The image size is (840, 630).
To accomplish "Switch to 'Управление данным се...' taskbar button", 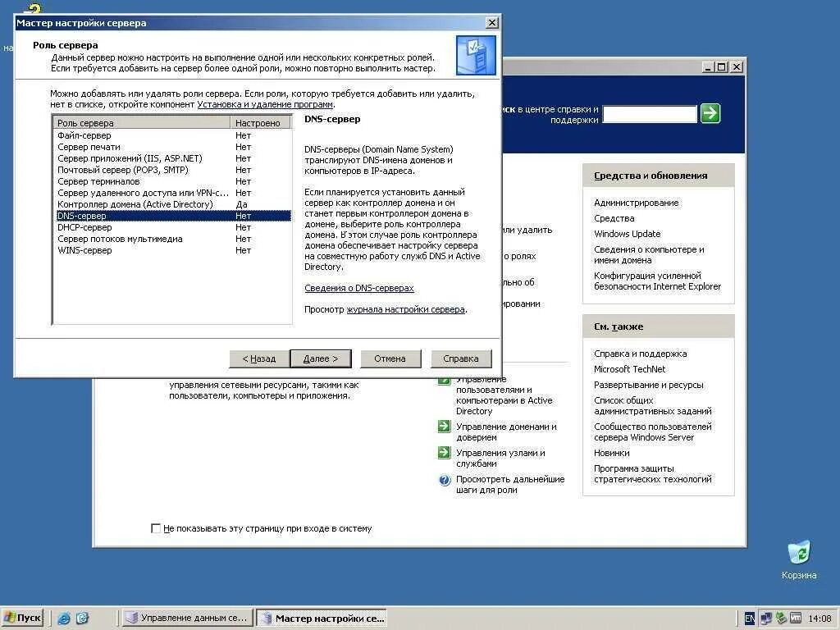I will 187,618.
